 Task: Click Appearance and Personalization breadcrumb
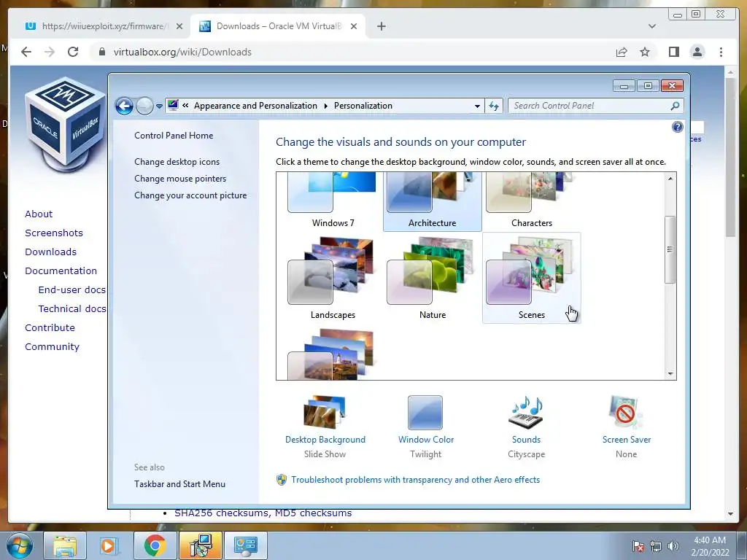(255, 106)
